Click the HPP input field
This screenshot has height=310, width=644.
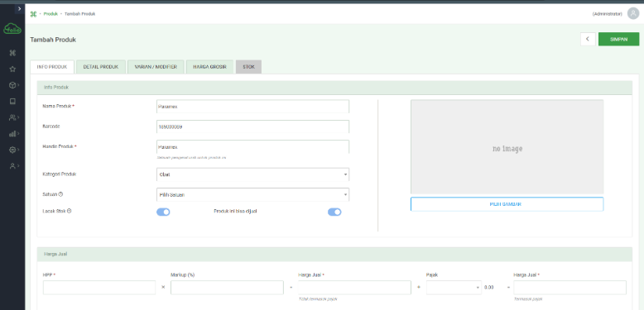tap(99, 288)
